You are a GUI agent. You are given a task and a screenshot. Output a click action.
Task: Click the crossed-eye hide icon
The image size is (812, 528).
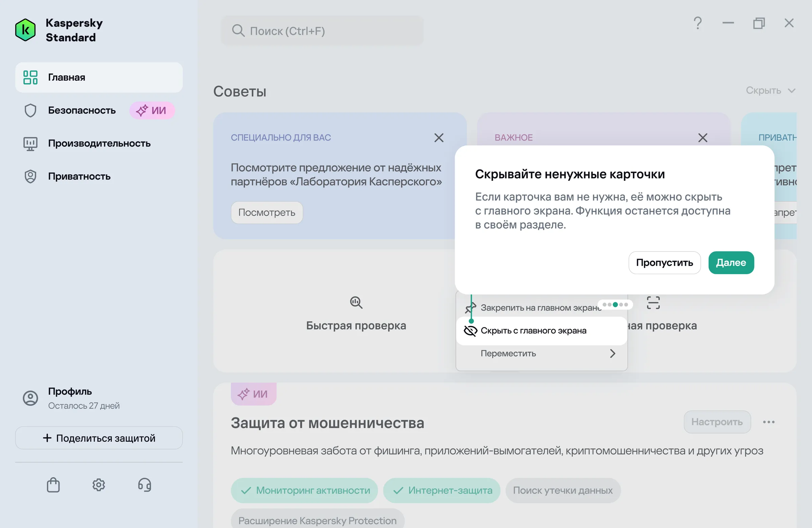471,331
